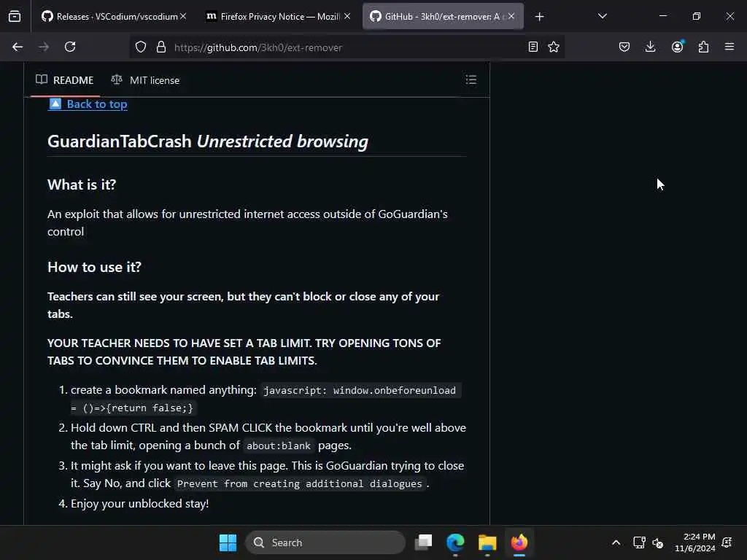747x560 pixels.
Task: Open Task View from taskbar
Action: pos(424,542)
